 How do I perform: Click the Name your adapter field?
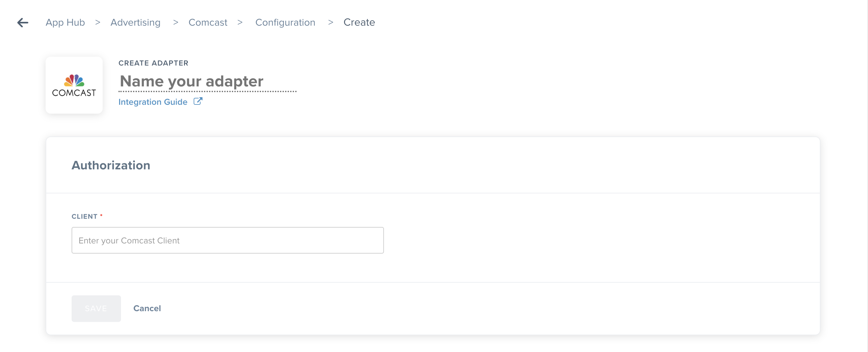pyautogui.click(x=207, y=82)
